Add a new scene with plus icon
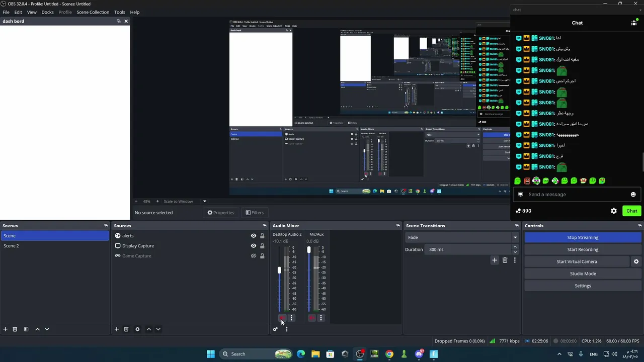This screenshot has height=362, width=644. 6,329
